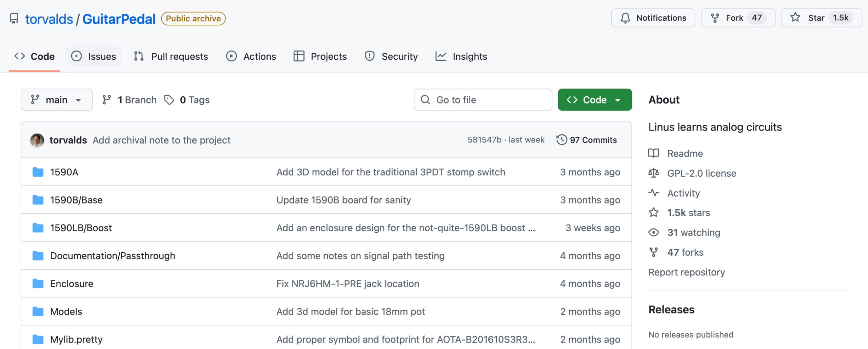This screenshot has width=868, height=349.
Task: Click the book icon beside Readme
Action: (x=653, y=153)
